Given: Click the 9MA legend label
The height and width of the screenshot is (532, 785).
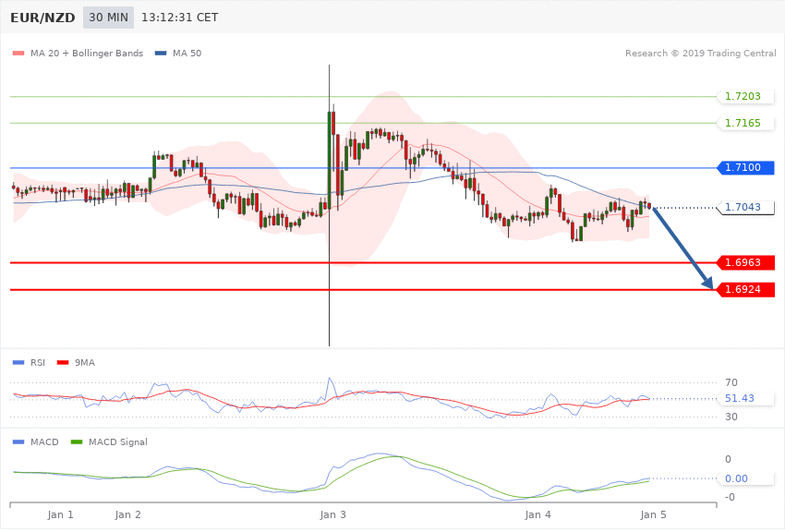Looking at the screenshot, I should (85, 362).
